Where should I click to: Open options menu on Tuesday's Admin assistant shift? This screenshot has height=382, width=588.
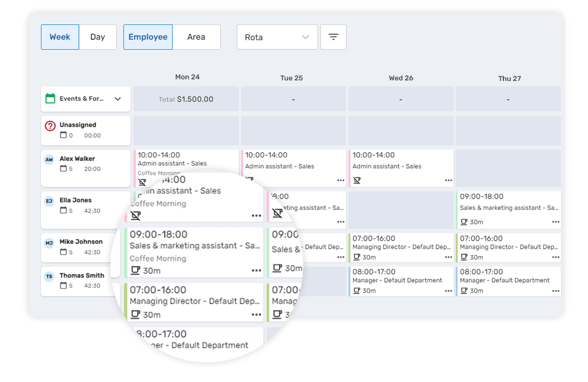[x=340, y=180]
